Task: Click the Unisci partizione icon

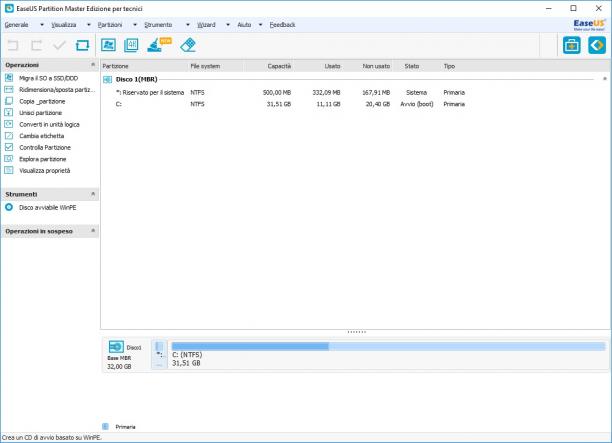Action: 9,113
